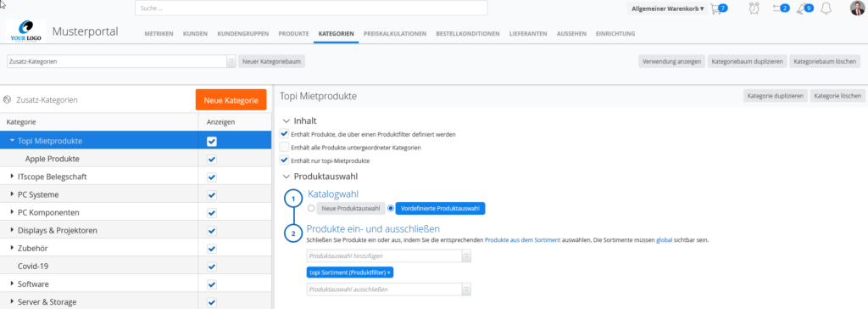Open the 'Produktauswahl ausschließen' combo box
868x309 pixels.
pos(388,289)
